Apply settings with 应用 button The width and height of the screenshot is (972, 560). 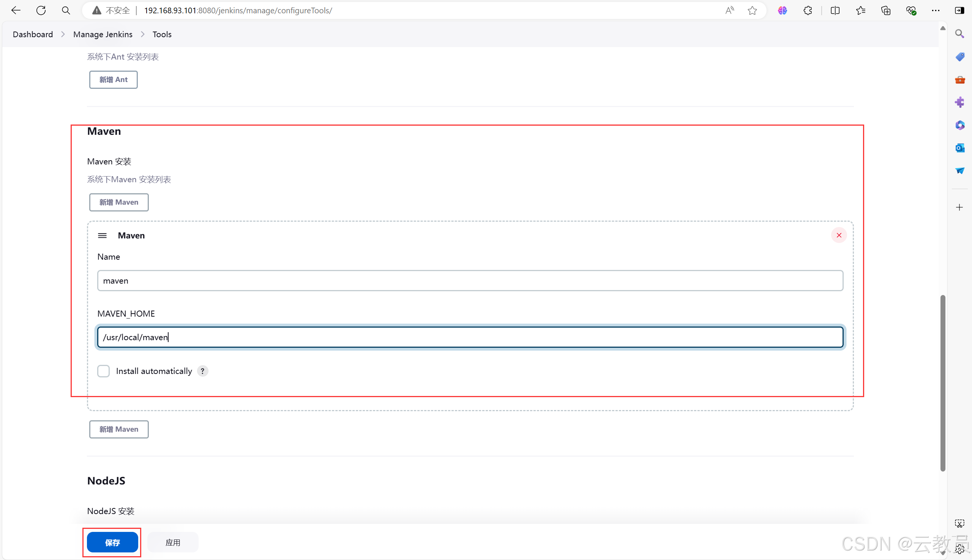point(173,542)
